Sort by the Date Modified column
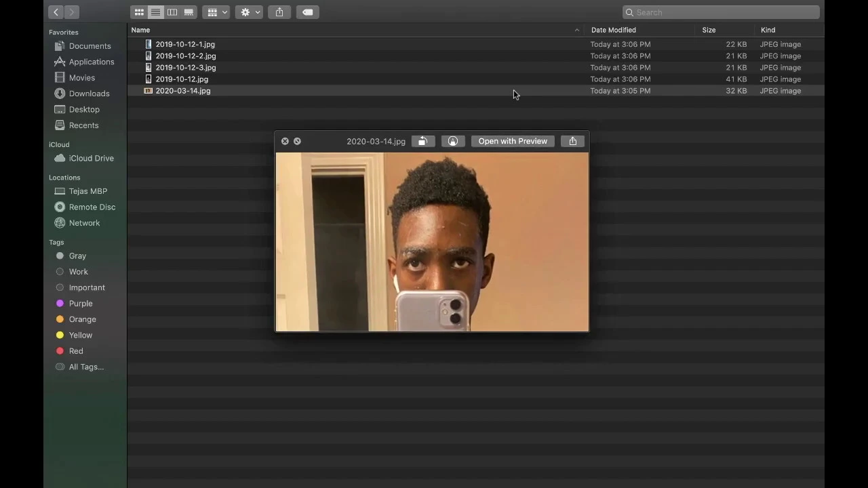This screenshot has width=868, height=488. tap(614, 30)
